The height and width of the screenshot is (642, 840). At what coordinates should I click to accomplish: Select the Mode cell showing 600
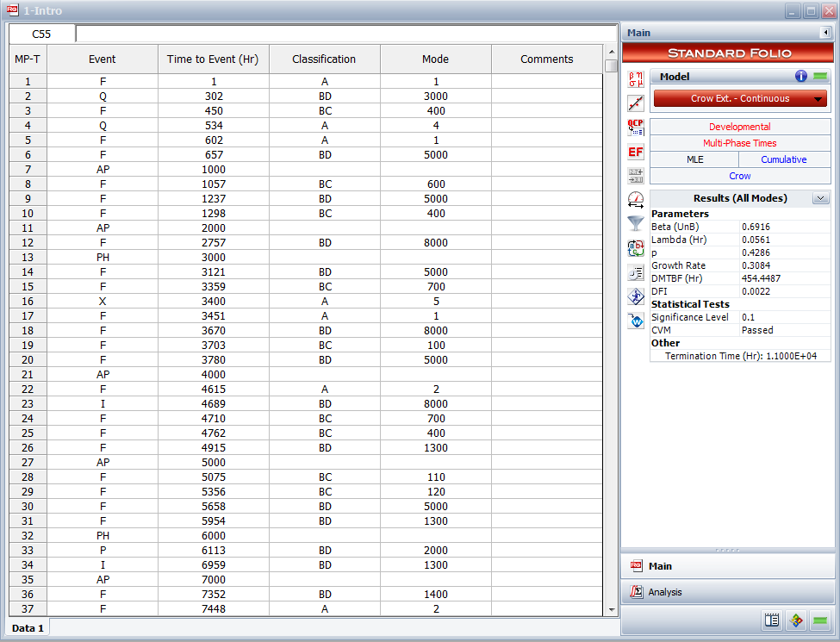tap(436, 184)
